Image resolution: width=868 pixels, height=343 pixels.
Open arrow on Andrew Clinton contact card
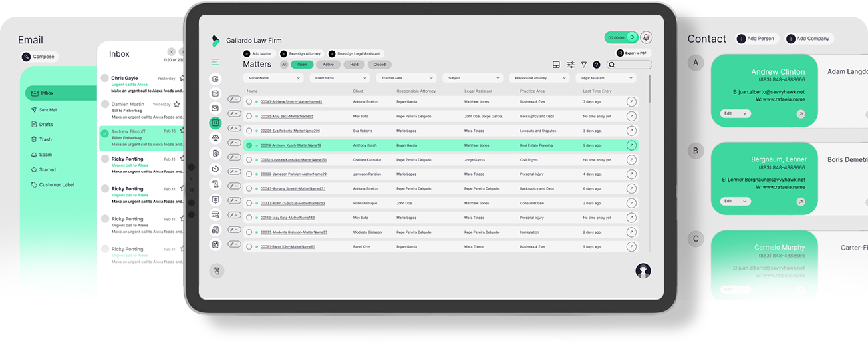801,114
